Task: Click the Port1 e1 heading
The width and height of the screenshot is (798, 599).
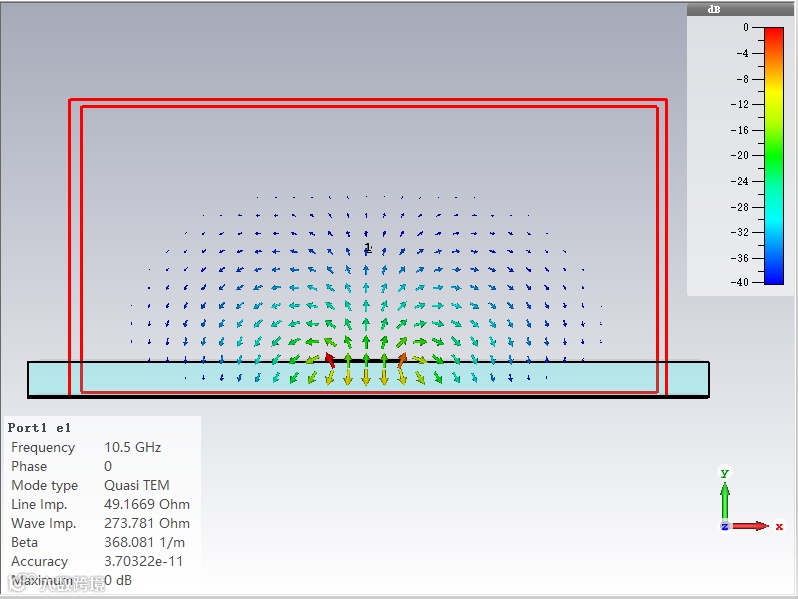Action: (x=39, y=428)
